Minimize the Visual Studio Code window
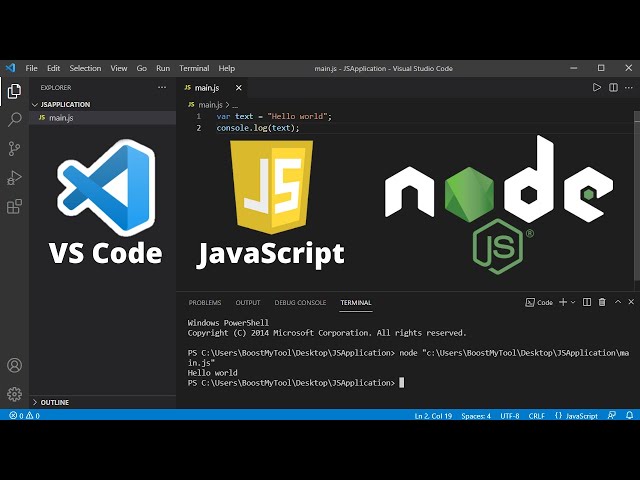The height and width of the screenshot is (480, 640). click(573, 68)
